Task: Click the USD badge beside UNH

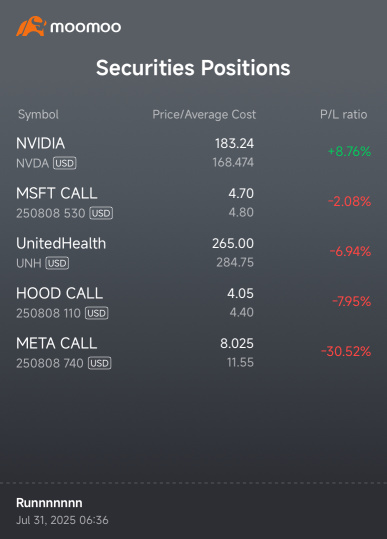Action: [x=57, y=263]
